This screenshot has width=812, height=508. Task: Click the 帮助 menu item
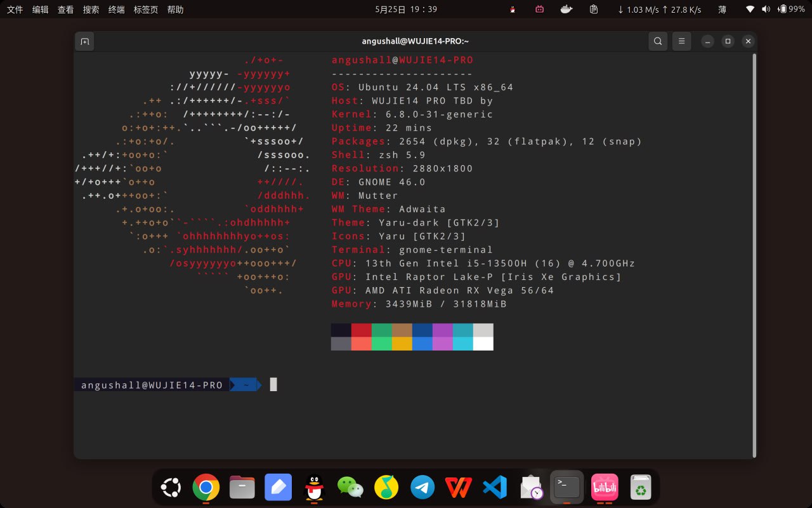click(175, 10)
